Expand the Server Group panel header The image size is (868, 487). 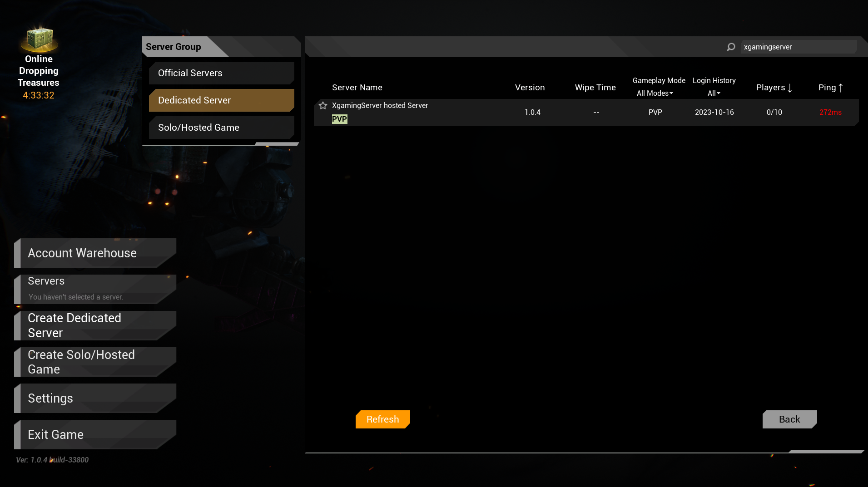point(173,46)
